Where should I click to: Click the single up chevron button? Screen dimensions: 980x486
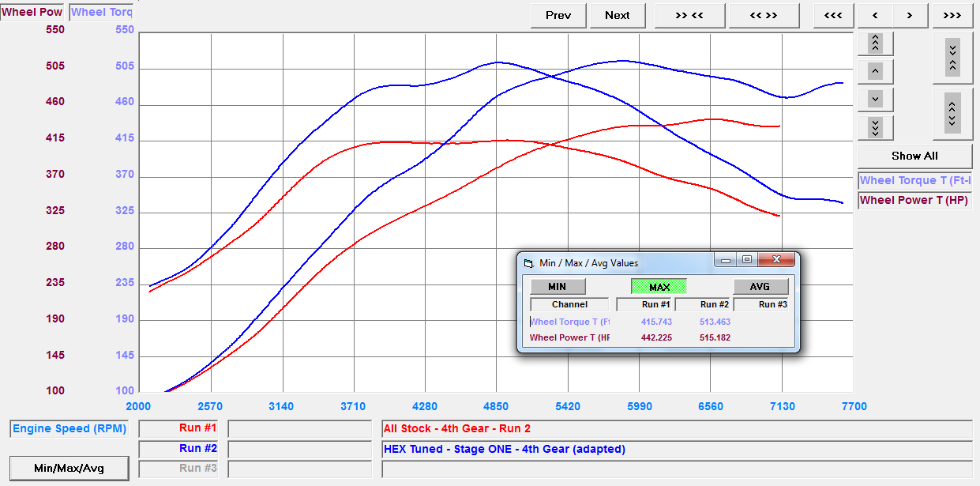click(x=875, y=71)
